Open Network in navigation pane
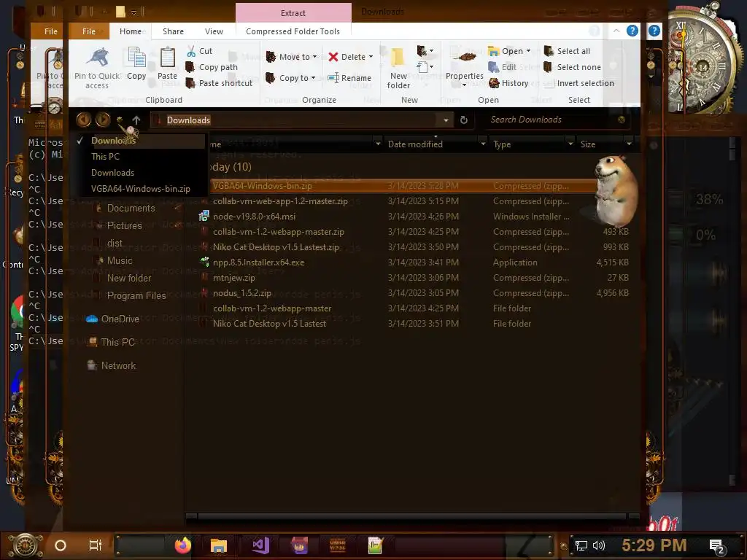747x560 pixels. click(x=118, y=366)
